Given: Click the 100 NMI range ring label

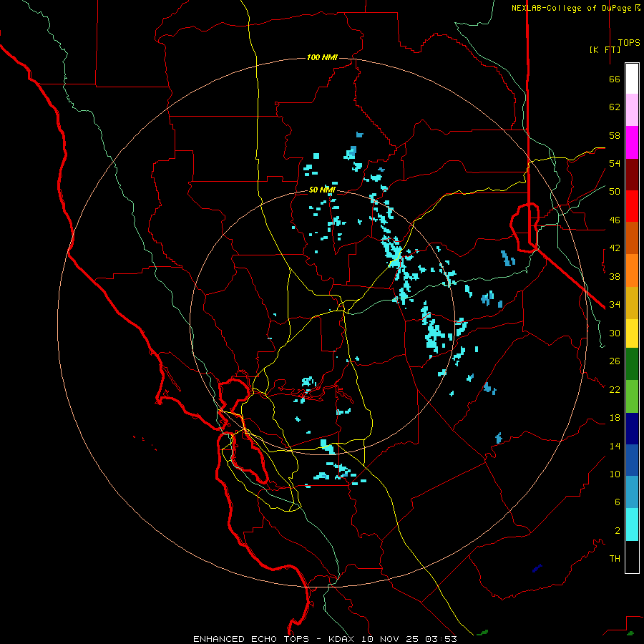Looking at the screenshot, I should point(322,57).
